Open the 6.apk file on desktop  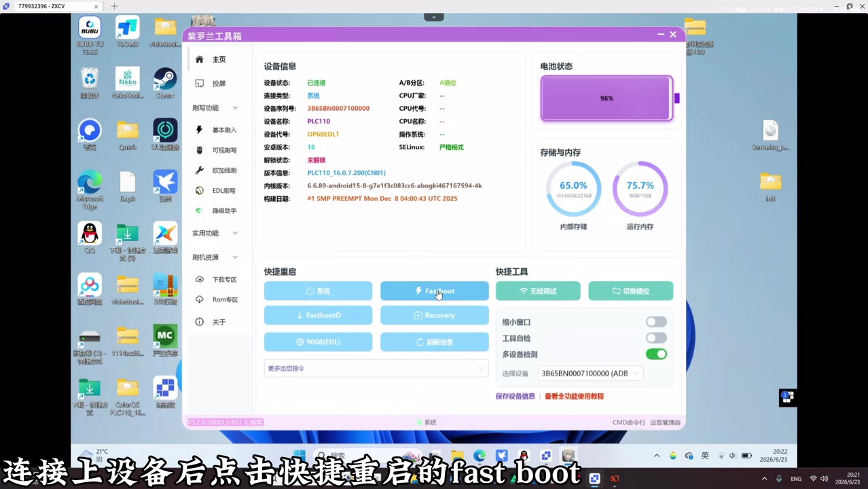pos(127,186)
